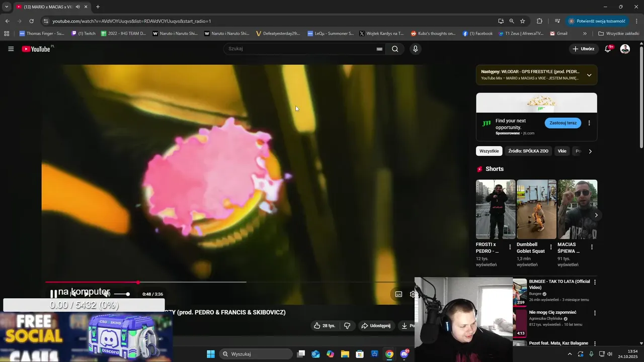Open a new browser tab with plus
This screenshot has height=362, width=644.
98,7
